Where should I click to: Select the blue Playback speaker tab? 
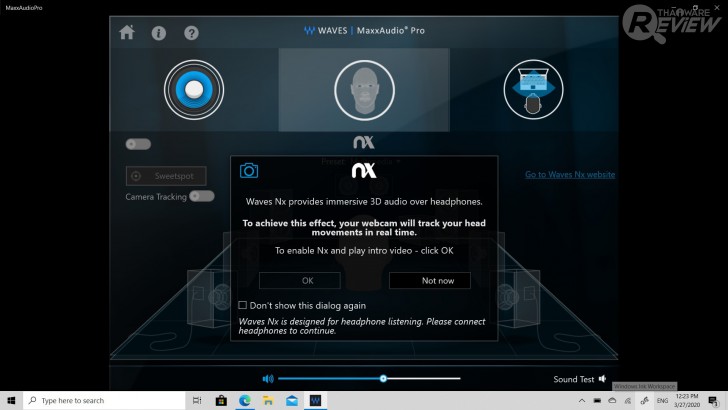[x=194, y=90]
